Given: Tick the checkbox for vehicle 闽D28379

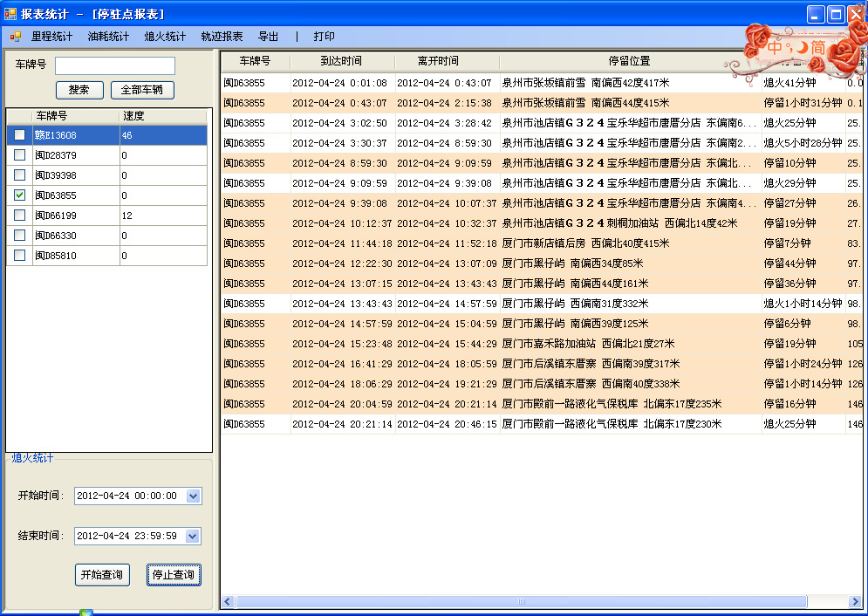Looking at the screenshot, I should [19, 155].
